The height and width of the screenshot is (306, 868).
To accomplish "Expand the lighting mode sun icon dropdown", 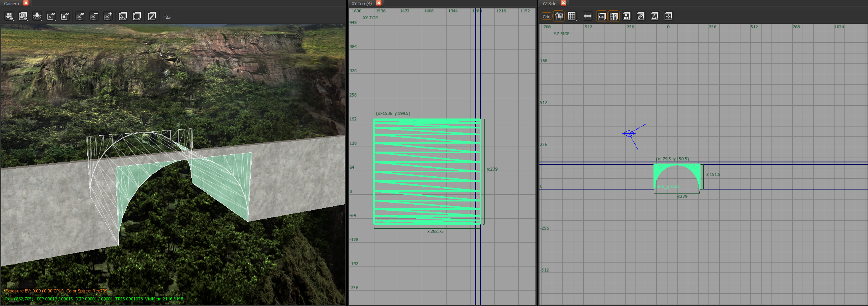I will click(37, 16).
